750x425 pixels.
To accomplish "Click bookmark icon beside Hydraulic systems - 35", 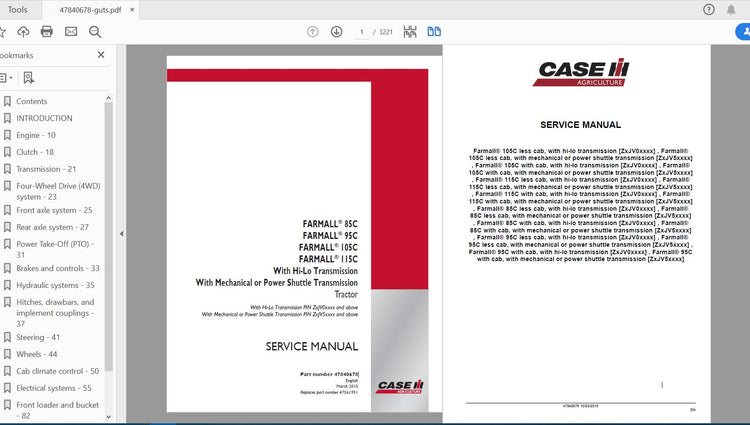I will click(x=7, y=285).
